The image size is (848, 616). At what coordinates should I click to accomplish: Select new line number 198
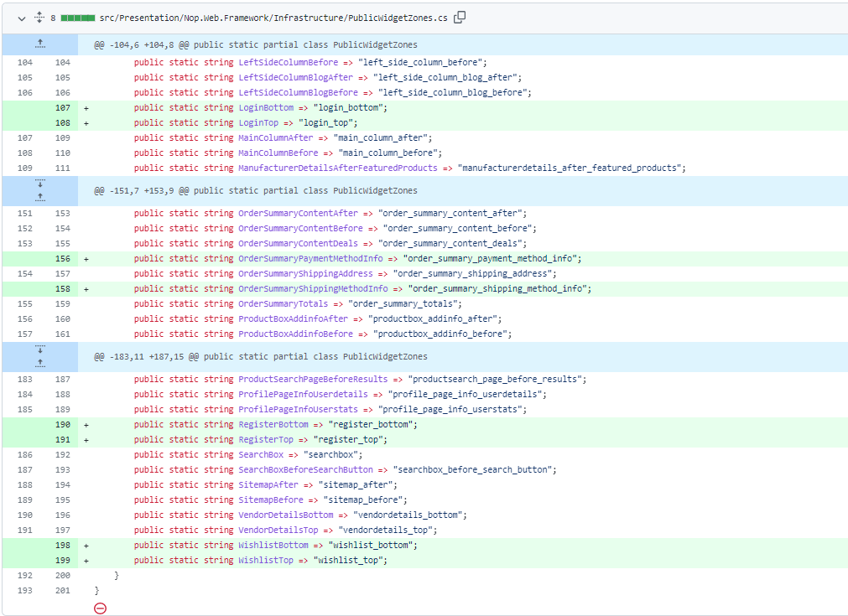[63, 546]
